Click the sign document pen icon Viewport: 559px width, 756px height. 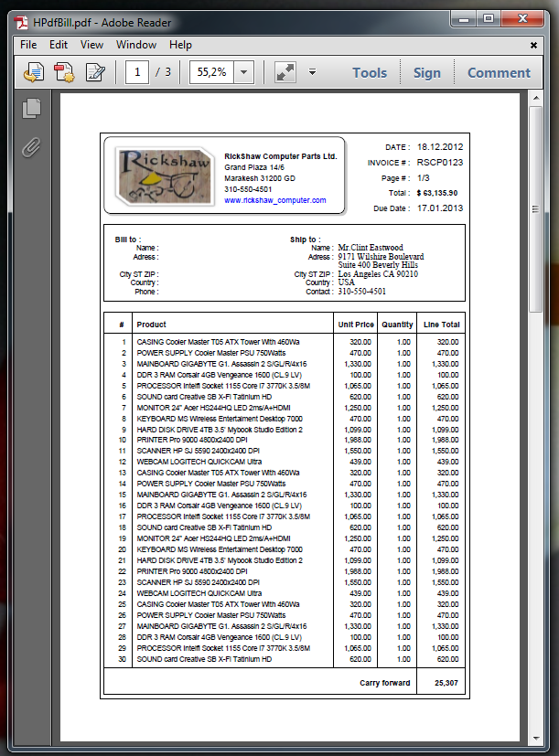(x=95, y=72)
